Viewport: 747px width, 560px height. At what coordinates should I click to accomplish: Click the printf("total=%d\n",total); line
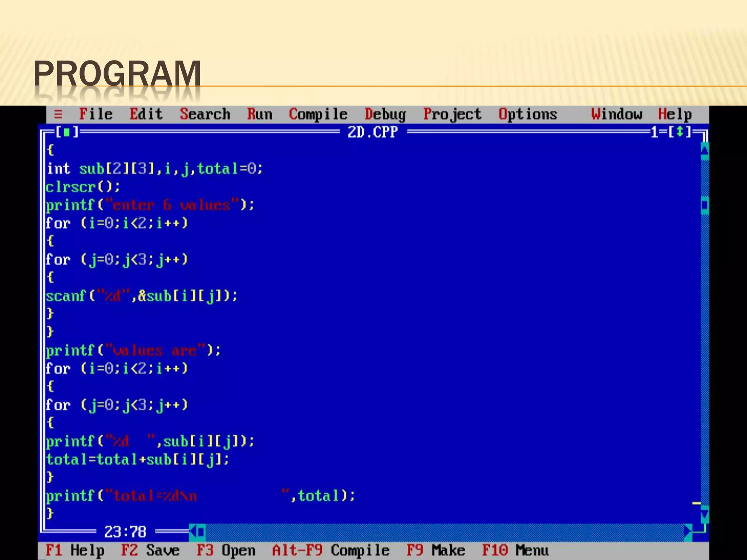coord(201,496)
